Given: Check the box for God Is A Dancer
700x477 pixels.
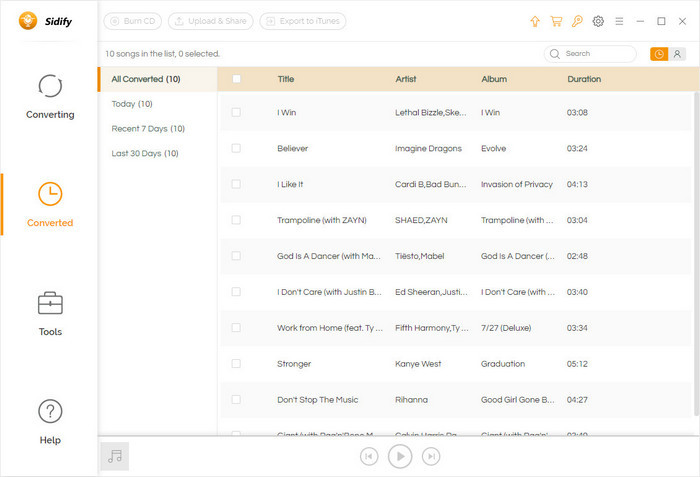Looking at the screenshot, I should [x=236, y=256].
